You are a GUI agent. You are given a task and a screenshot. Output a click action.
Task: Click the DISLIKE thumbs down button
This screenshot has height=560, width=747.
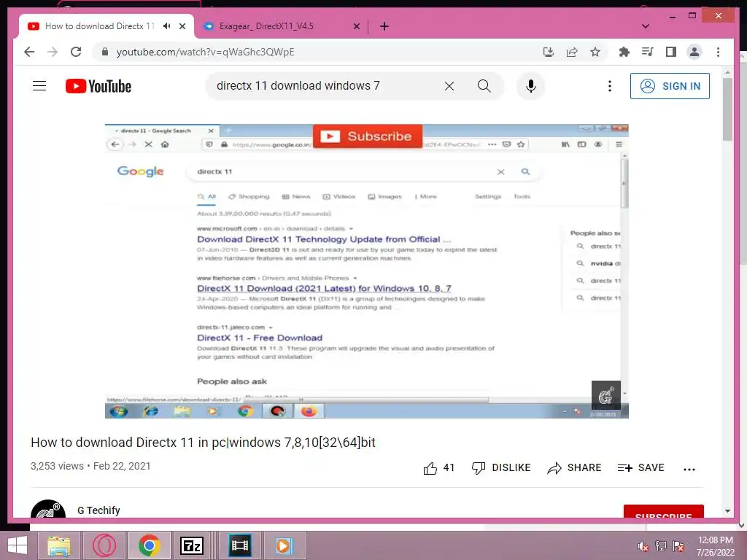[x=501, y=468]
